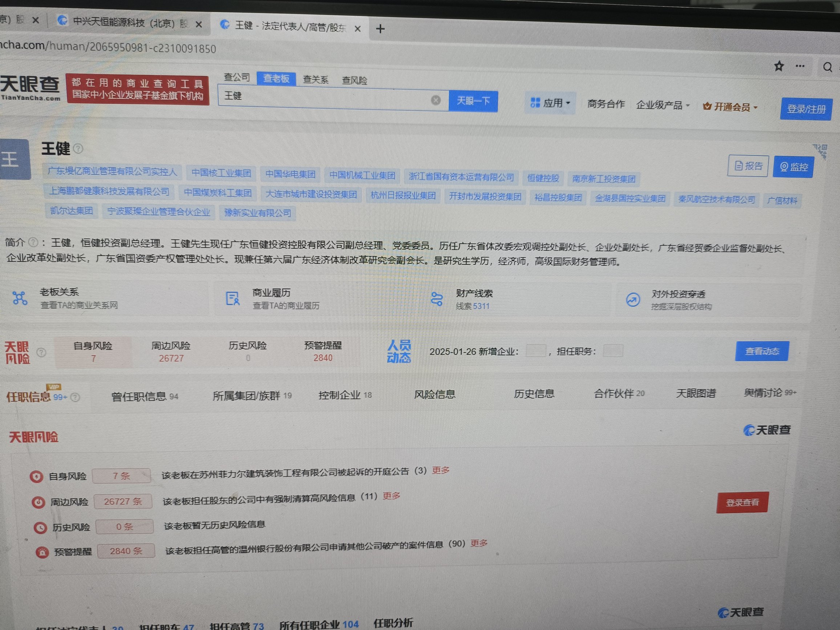Viewport: 840px width, 630px height.
Task: Click the 预警提醒 2840 summary card
Action: click(323, 351)
